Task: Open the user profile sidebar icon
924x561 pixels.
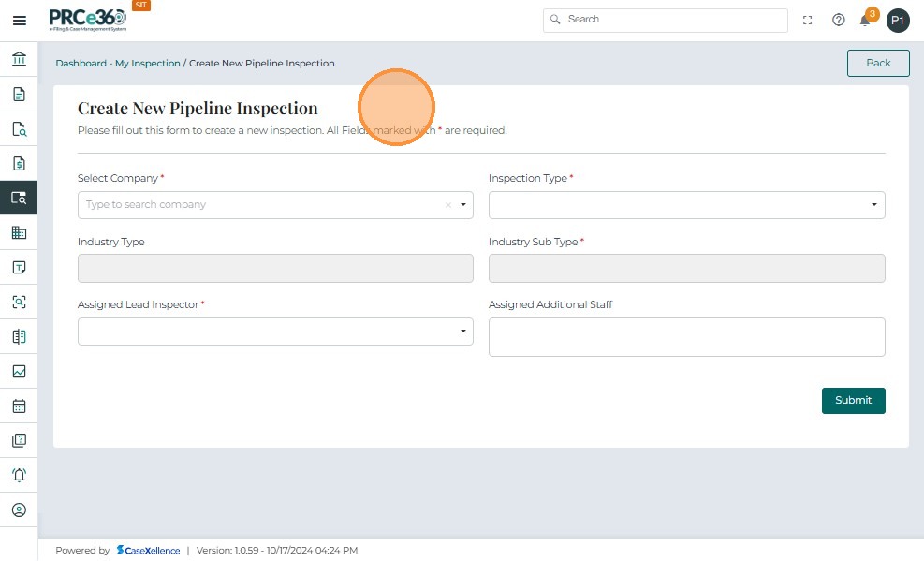Action: (19, 510)
